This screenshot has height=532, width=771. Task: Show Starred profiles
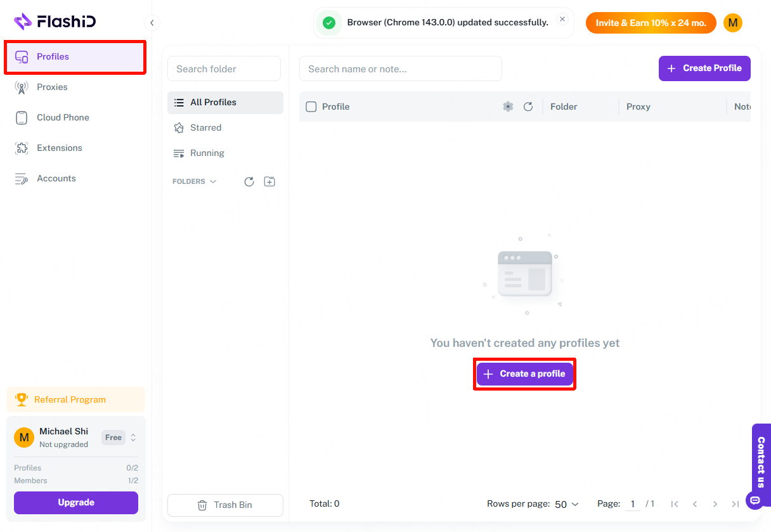point(205,127)
